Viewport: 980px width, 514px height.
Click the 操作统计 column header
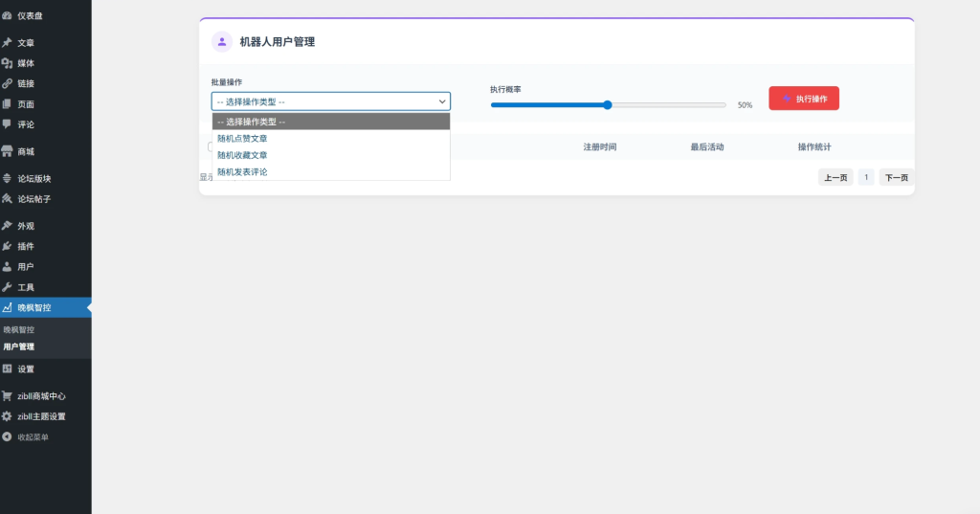pyautogui.click(x=814, y=147)
